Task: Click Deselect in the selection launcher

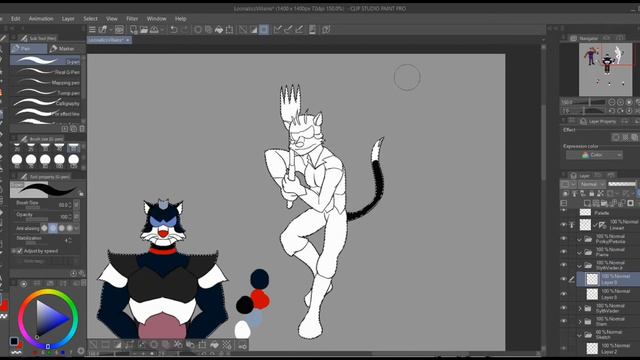Action: (93, 345)
